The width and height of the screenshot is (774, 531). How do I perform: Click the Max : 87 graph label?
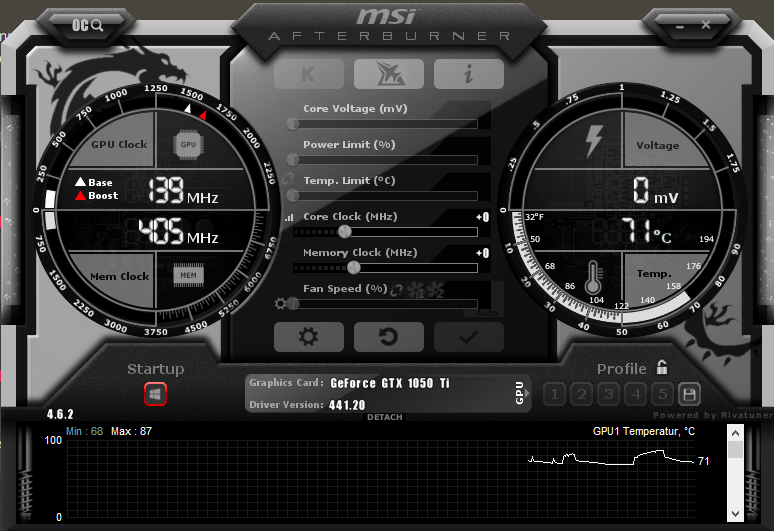(131, 431)
